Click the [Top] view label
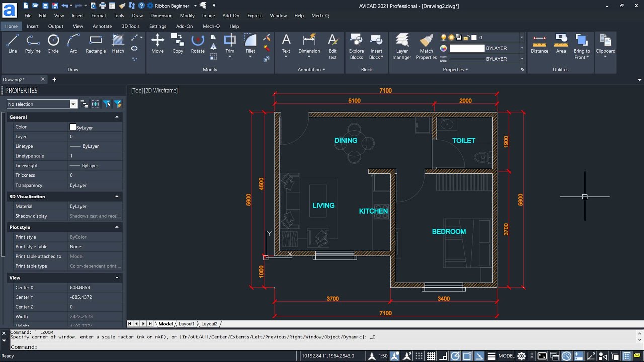 pos(137,90)
